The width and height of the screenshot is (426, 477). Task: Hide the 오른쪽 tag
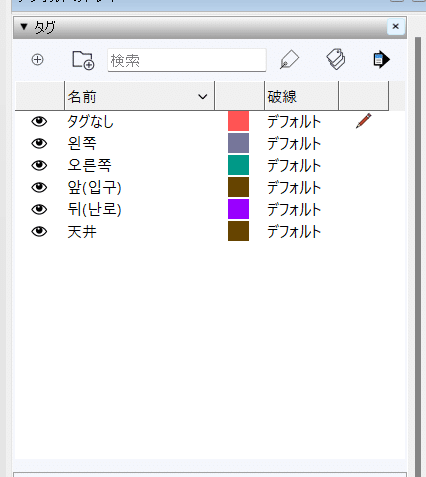[39, 165]
